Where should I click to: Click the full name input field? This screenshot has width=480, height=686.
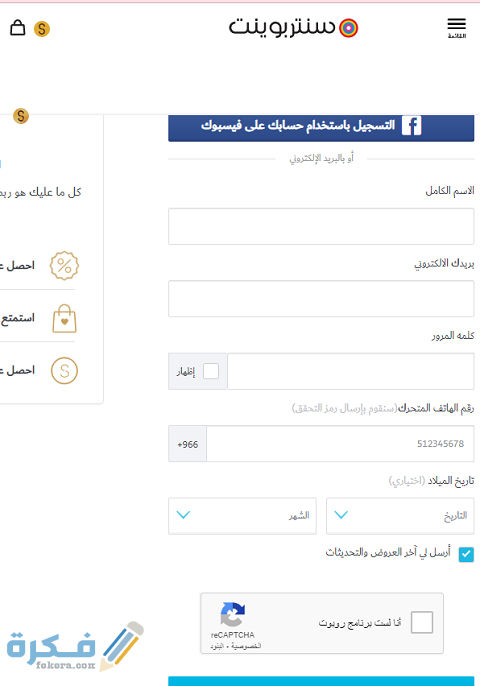coord(321,226)
